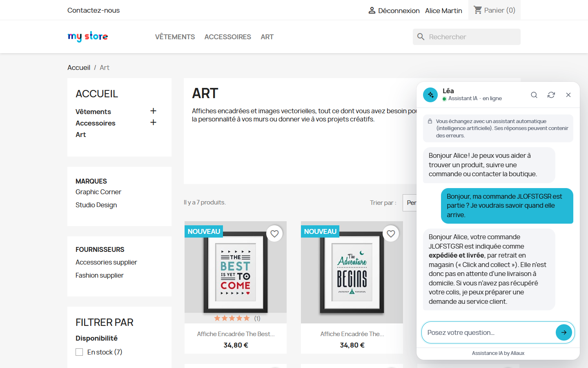Open the Fashion supplier link
Screen dimensions: 588x368
99,275
